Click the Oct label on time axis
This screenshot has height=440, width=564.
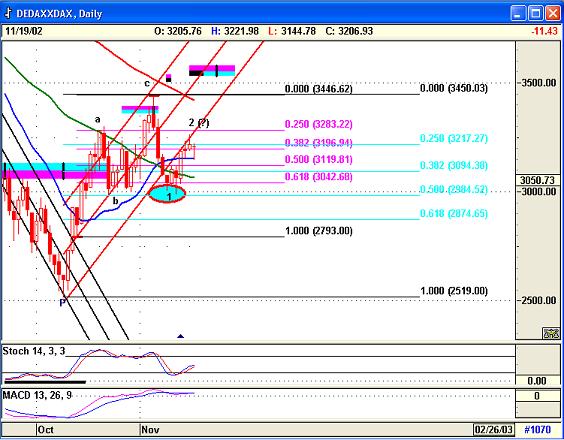tap(46, 430)
